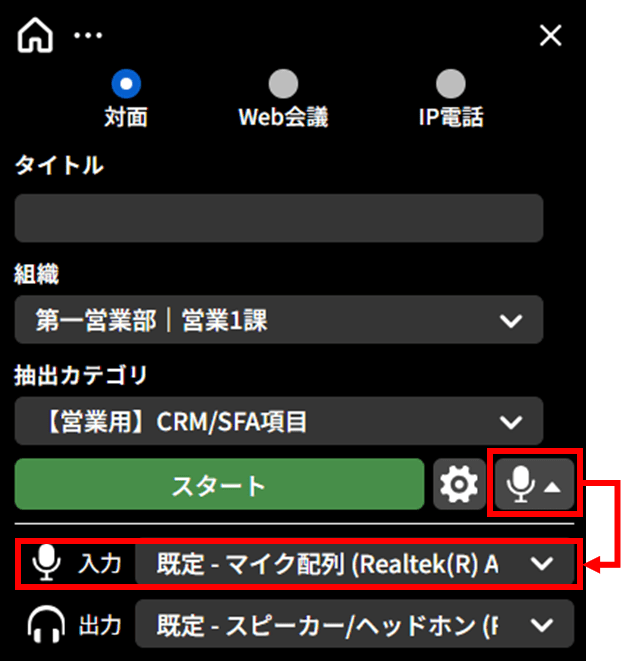
Task: Click the microphone icon beside 入力
Action: point(46,563)
